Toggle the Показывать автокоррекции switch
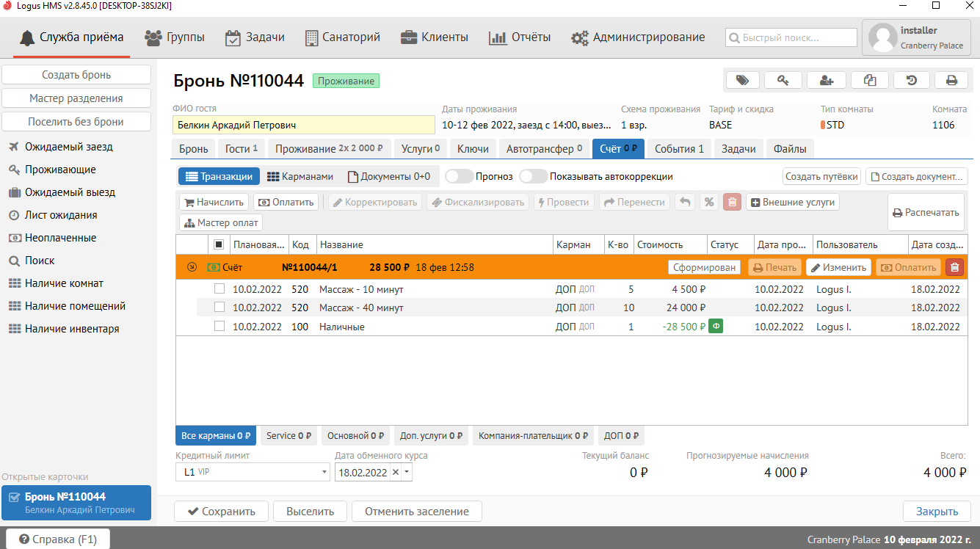The image size is (980, 549). pos(534,176)
